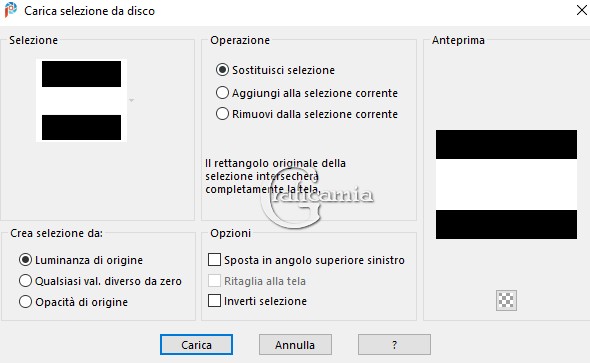Viewport: 590px width, 363px height.
Task: Click the striped selection thumbnail under Selezione
Action: pyautogui.click(x=81, y=100)
